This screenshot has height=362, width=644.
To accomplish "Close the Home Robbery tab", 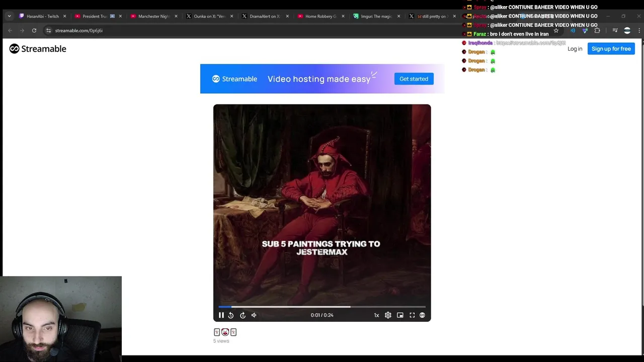I will click(343, 16).
